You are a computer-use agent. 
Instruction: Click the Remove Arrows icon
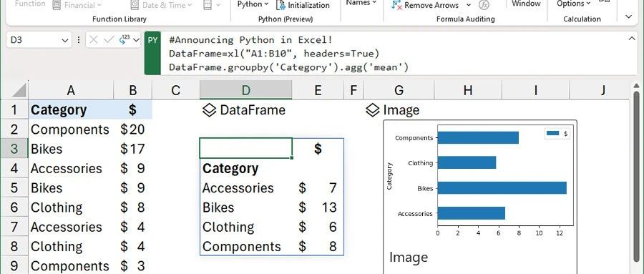396,5
